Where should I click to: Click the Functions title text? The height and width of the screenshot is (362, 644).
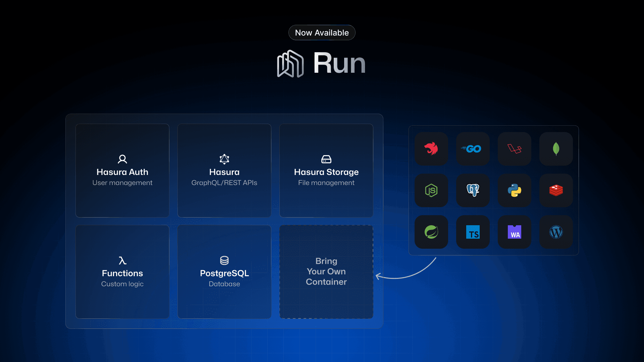[x=122, y=273]
